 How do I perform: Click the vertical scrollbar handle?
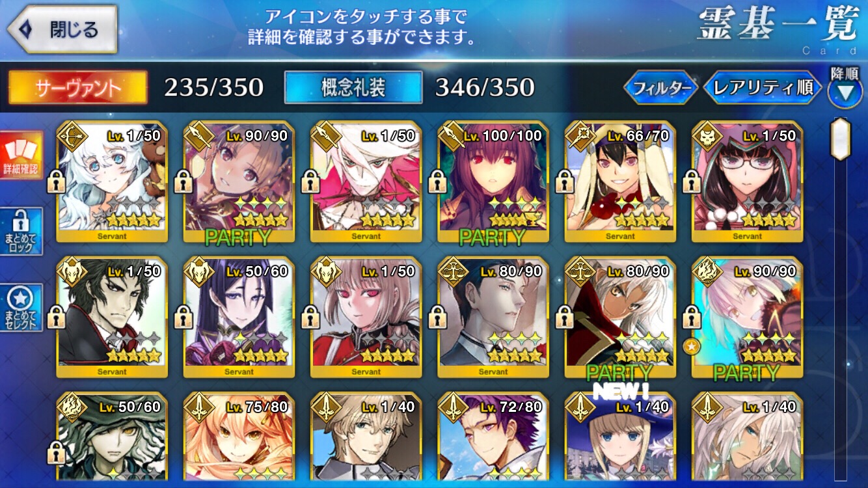[841, 139]
